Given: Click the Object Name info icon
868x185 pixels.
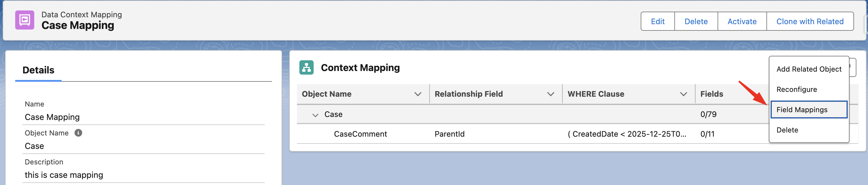Looking at the screenshot, I should coord(78,133).
